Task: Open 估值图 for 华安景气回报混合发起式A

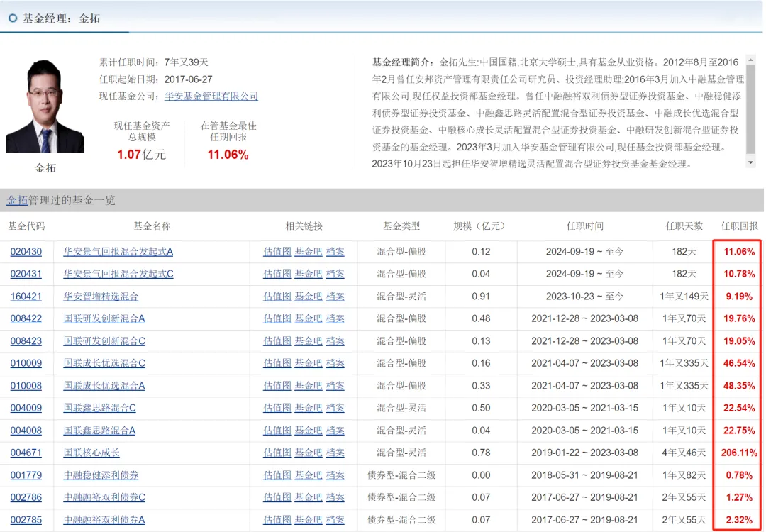Action: 277,252
